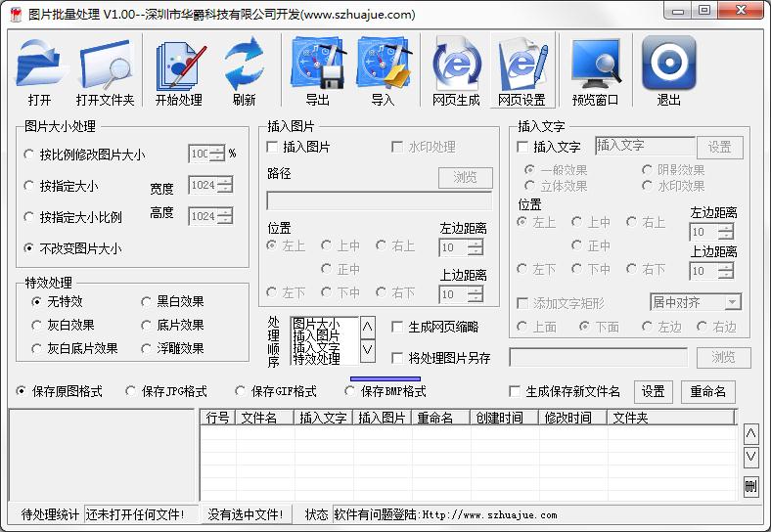Choose 灰白效果 special effect
This screenshot has height=532, width=771.
point(63,325)
